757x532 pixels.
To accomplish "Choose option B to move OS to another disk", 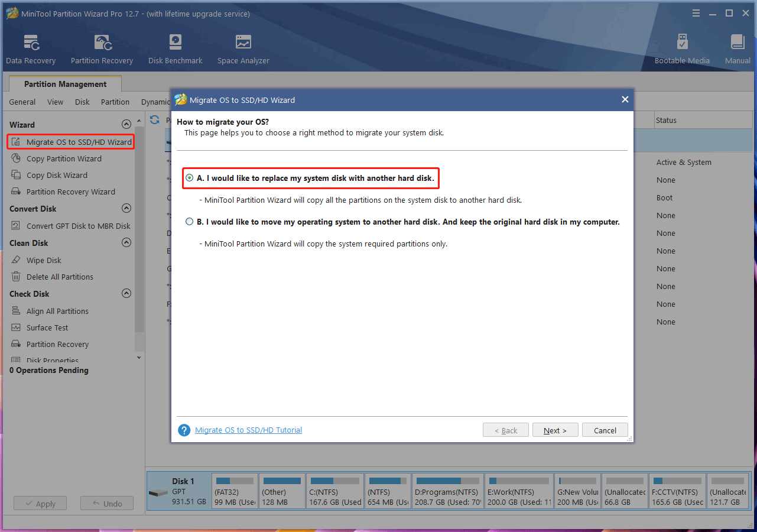I will tap(190, 220).
